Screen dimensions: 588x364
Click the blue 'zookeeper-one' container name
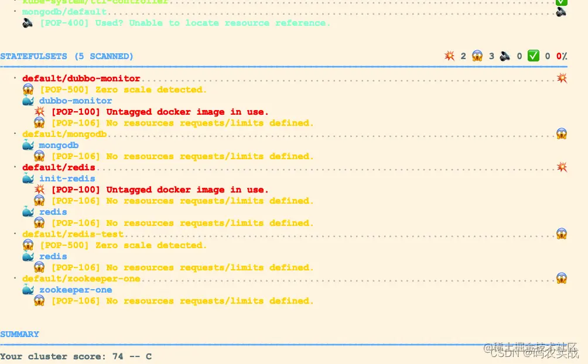point(76,290)
